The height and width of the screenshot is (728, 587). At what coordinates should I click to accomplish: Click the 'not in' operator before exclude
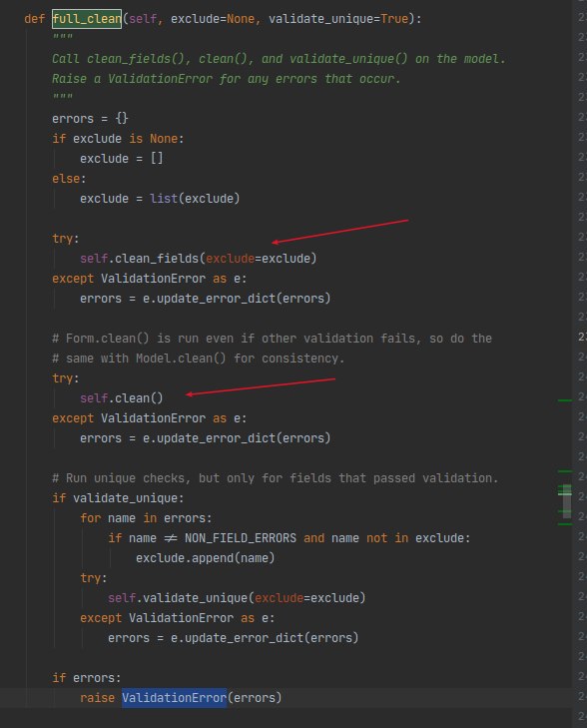click(x=387, y=538)
